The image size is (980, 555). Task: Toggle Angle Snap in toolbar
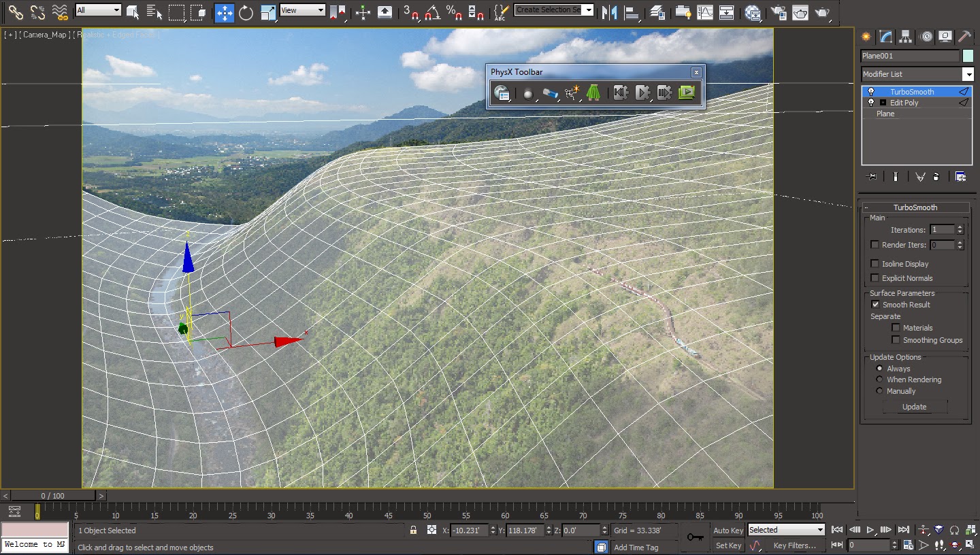pos(431,12)
